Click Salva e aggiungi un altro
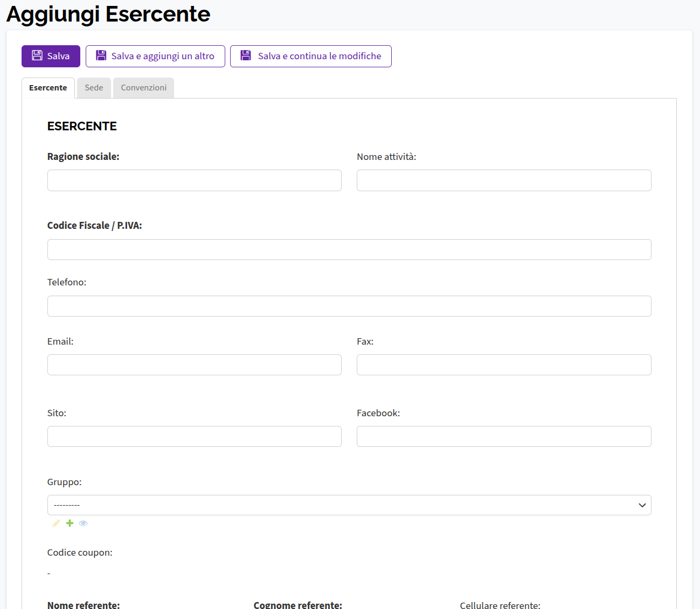This screenshot has height=609, width=700. 155,56
